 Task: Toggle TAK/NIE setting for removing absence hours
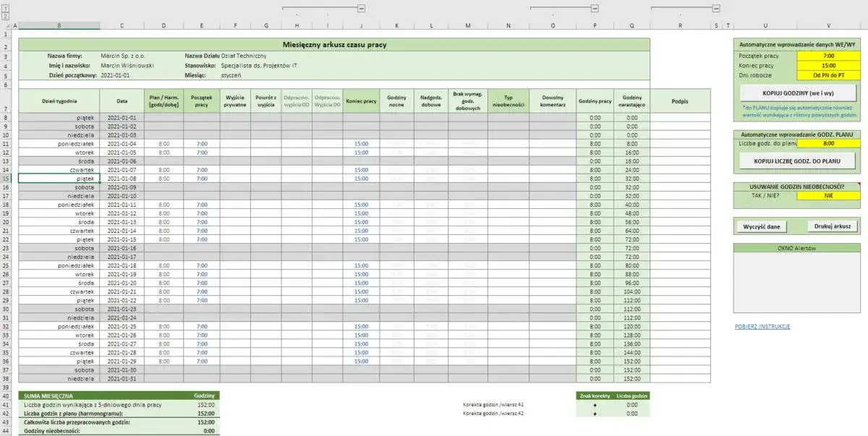830,195
